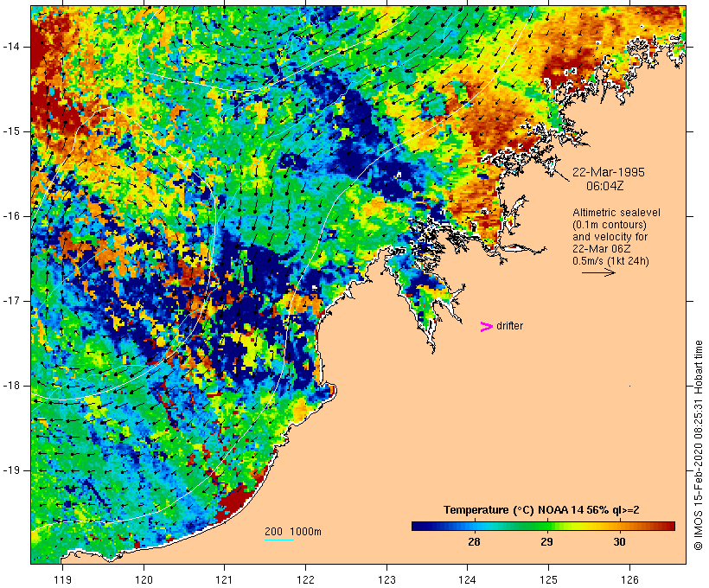Click the longitude axis label '119'
The image size is (709, 588).
tap(62, 579)
